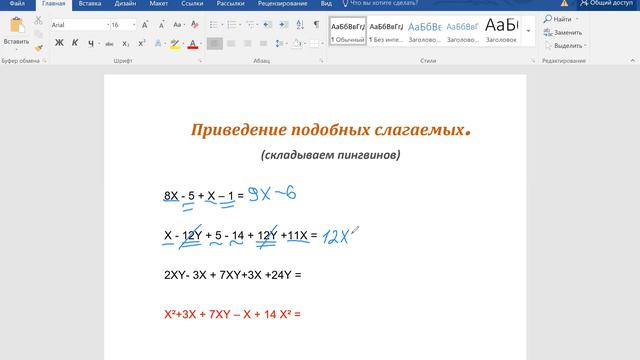
Task: Apply yellow text highlight color
Action: 175,43
